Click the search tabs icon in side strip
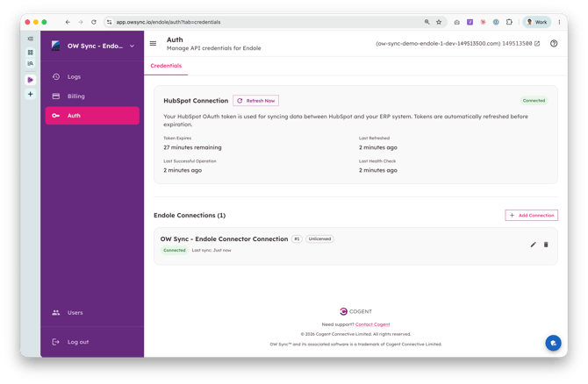The height and width of the screenshot is (384, 588). 31,63
